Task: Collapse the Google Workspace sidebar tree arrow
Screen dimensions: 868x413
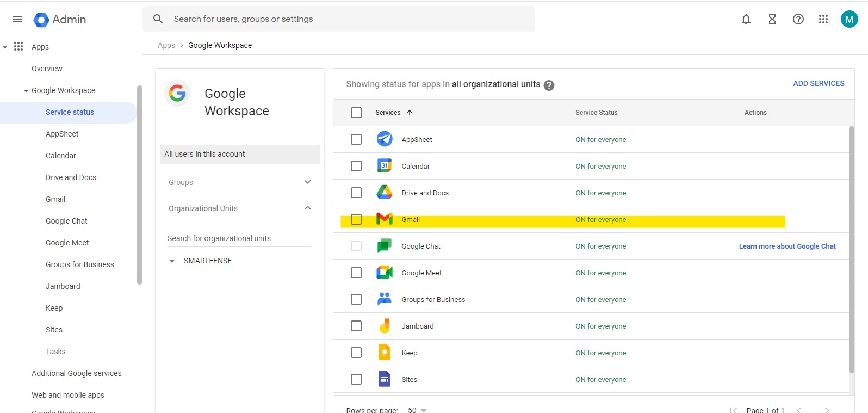Action: (x=26, y=91)
